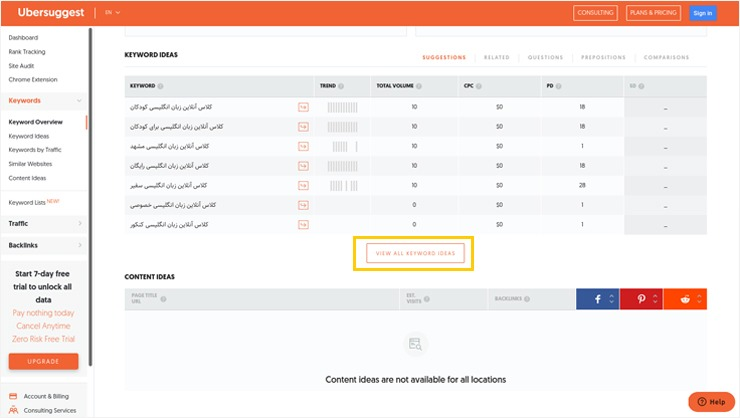Click the info icon beside EST. VISITS

click(427, 299)
